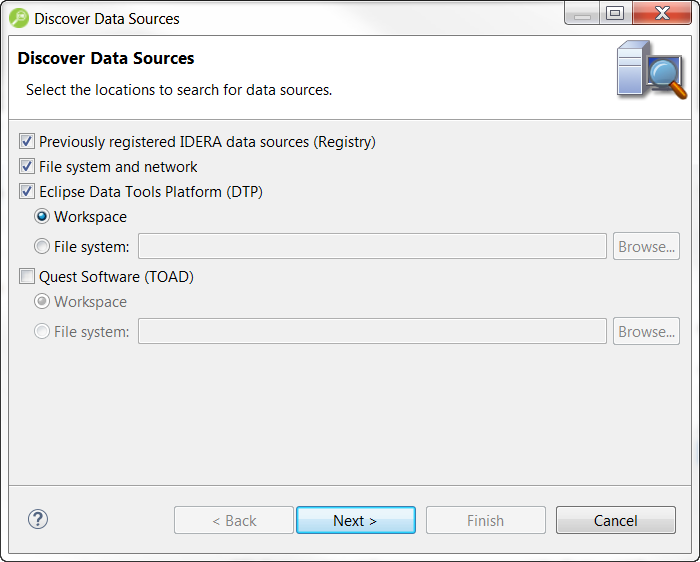Choose File system radio under Quest Software

pos(42,331)
